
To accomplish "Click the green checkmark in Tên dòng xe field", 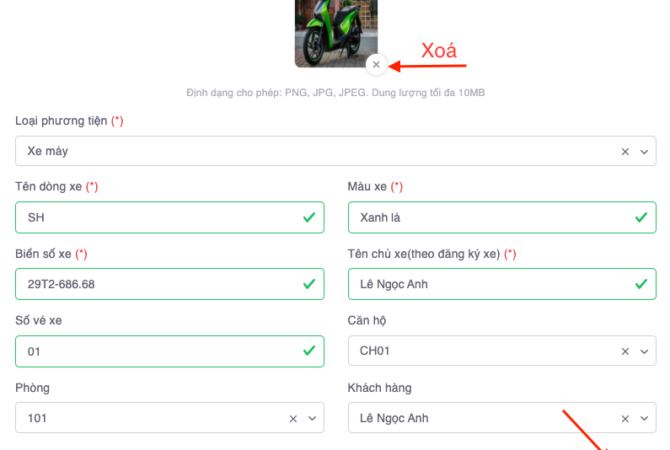I will [x=310, y=217].
